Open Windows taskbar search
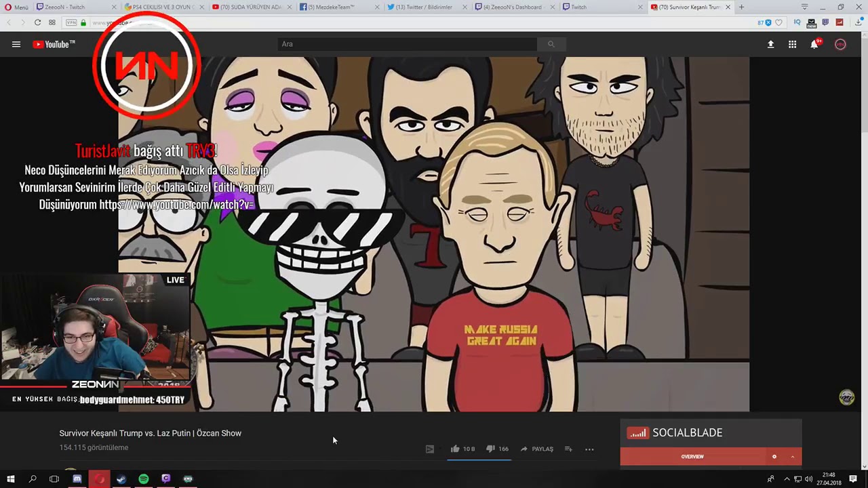 [x=32, y=479]
